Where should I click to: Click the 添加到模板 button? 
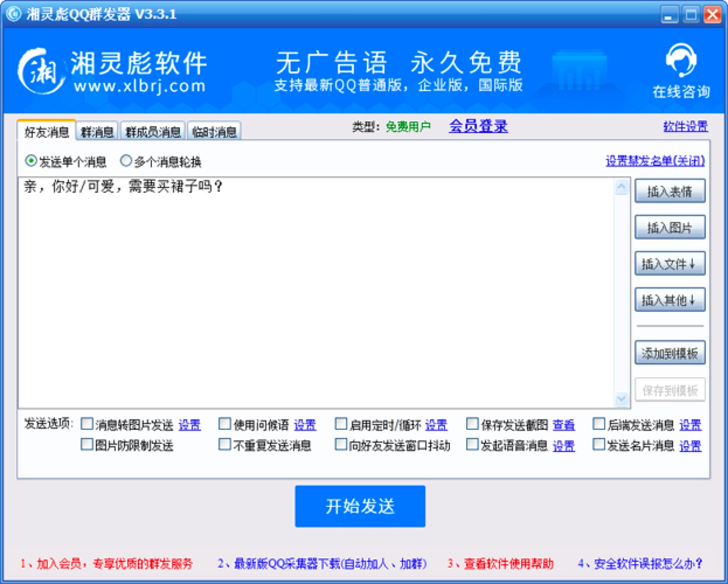point(670,353)
